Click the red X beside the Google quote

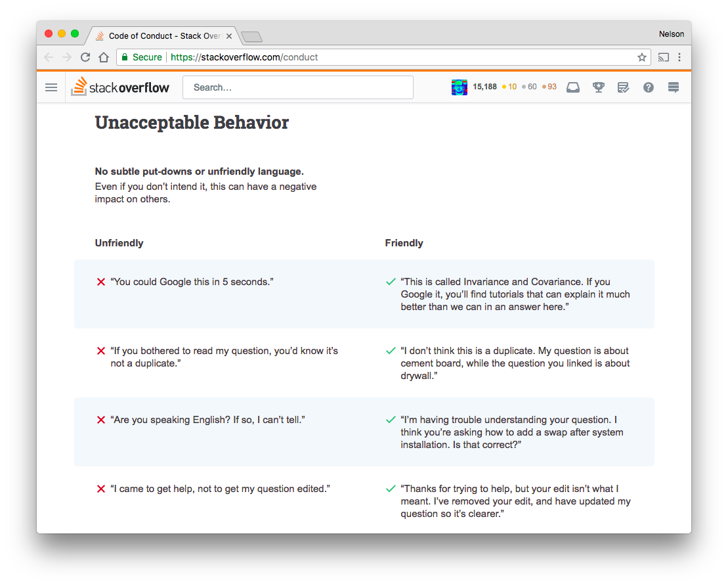click(x=101, y=281)
